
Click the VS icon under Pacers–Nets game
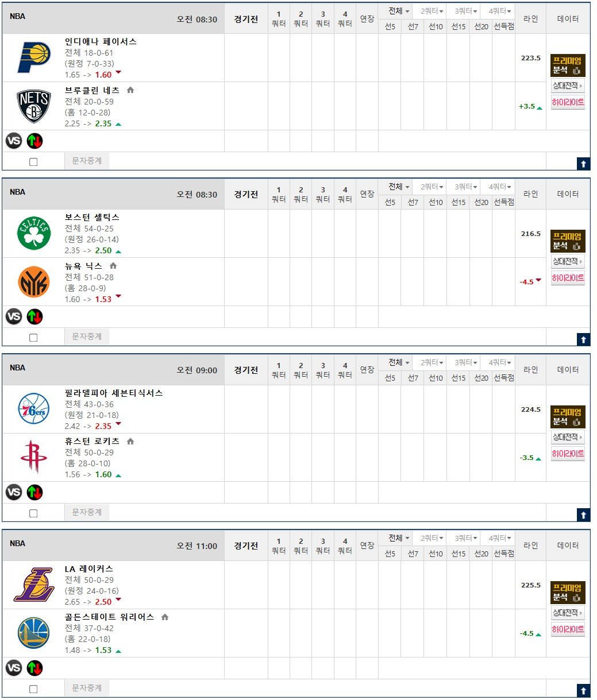pos(14,141)
